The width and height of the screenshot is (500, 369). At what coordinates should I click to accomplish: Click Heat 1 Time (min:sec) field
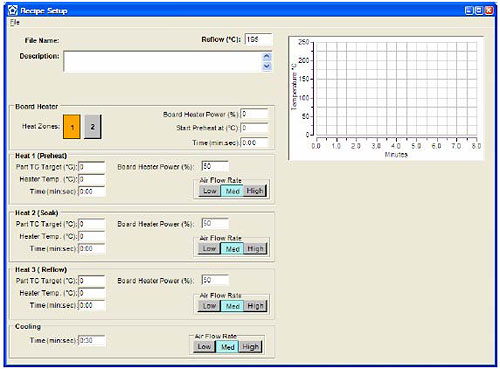coord(92,191)
